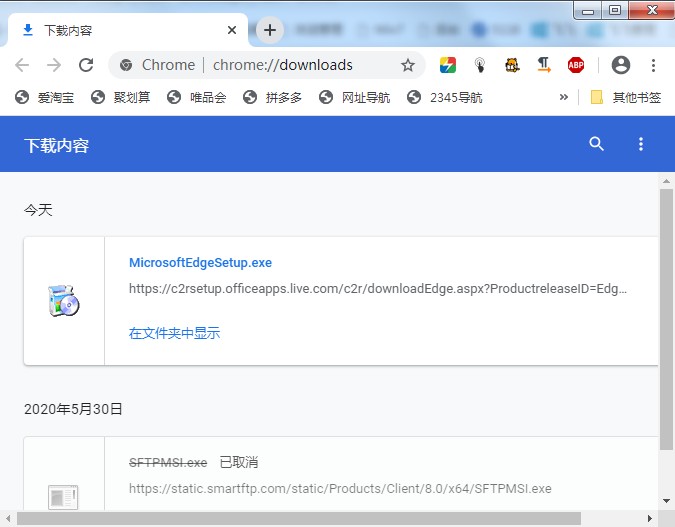Bookmark this page with the star icon
The width and height of the screenshot is (675, 527).
(408, 65)
